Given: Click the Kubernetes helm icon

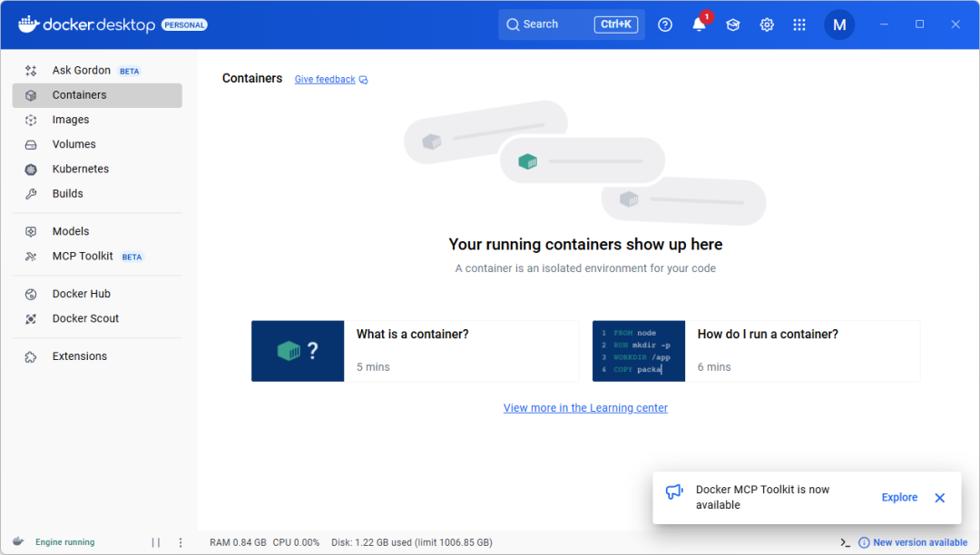Looking at the screenshot, I should (31, 170).
